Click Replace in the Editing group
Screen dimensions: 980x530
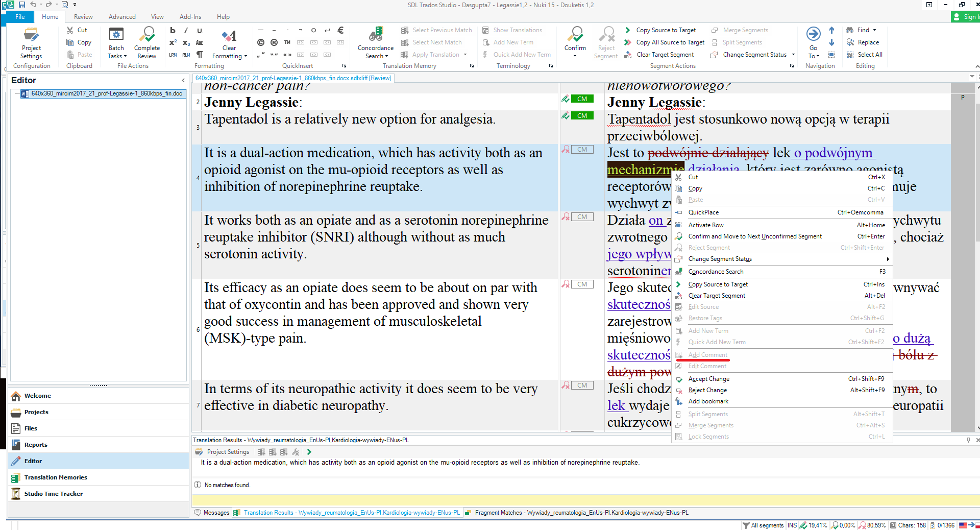[863, 42]
